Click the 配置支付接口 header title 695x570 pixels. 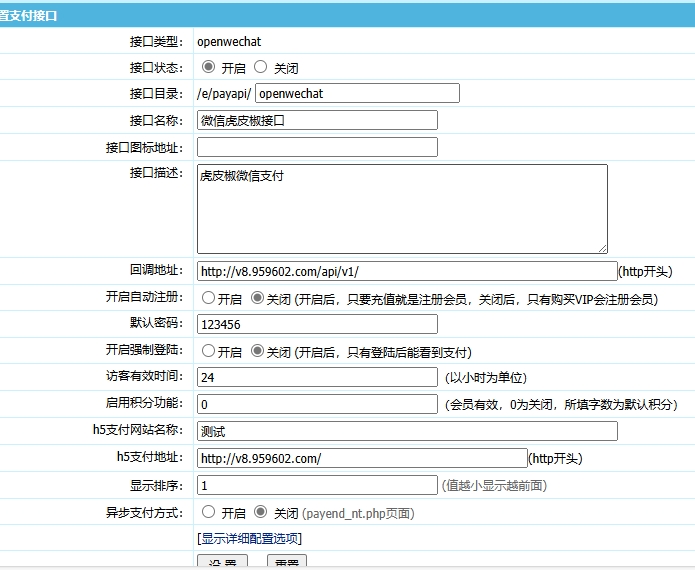pyautogui.click(x=28, y=16)
